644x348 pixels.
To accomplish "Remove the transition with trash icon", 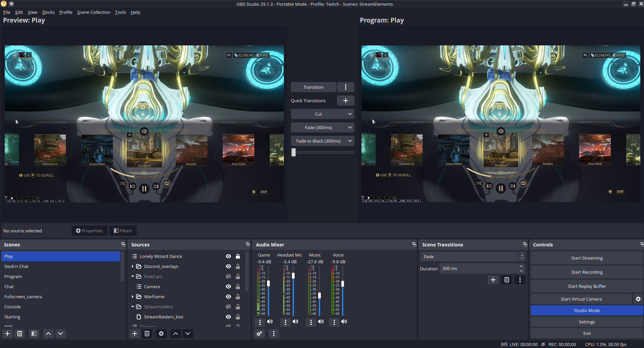I will [507, 280].
